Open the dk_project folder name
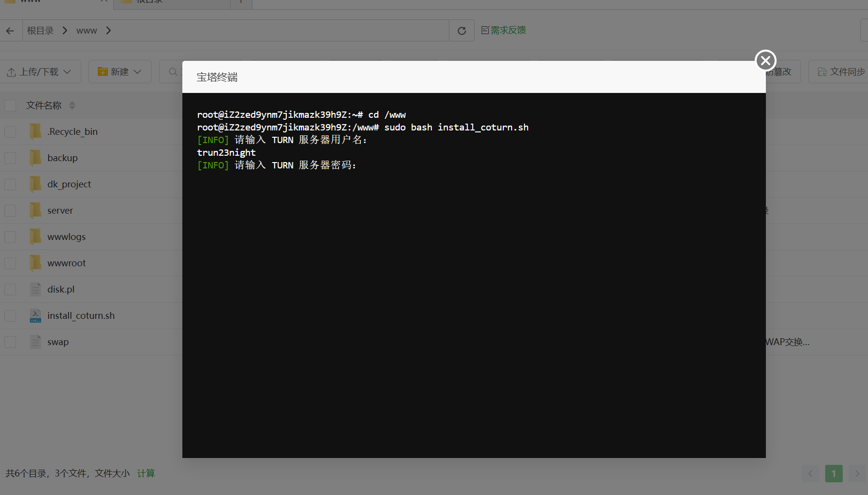 tap(69, 184)
